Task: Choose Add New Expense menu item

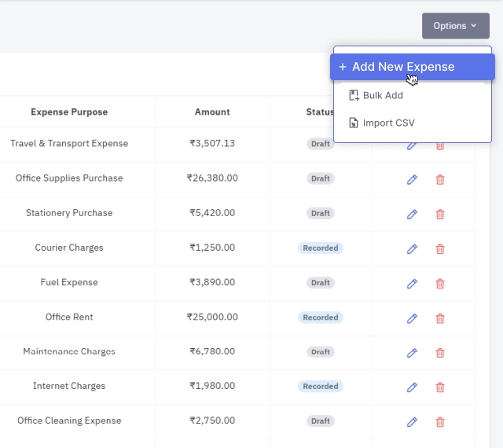Action: 413,67
